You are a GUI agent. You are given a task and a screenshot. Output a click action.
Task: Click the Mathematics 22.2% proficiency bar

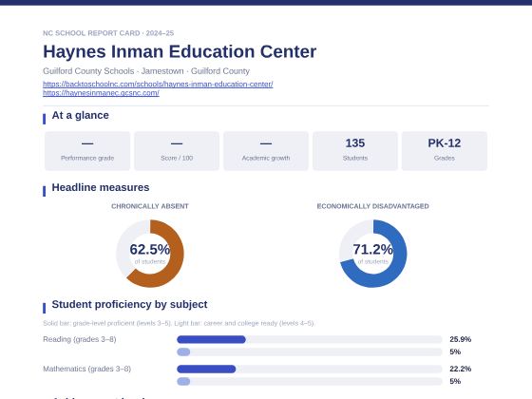tap(310, 369)
